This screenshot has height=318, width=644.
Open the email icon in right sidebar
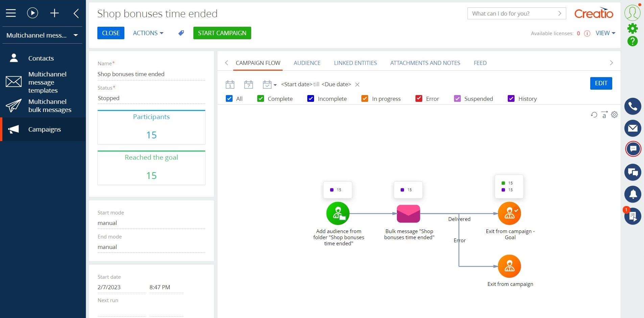coord(633,128)
